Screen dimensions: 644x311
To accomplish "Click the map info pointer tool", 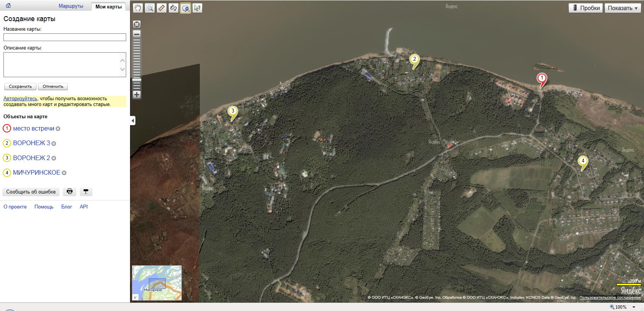I will [197, 8].
